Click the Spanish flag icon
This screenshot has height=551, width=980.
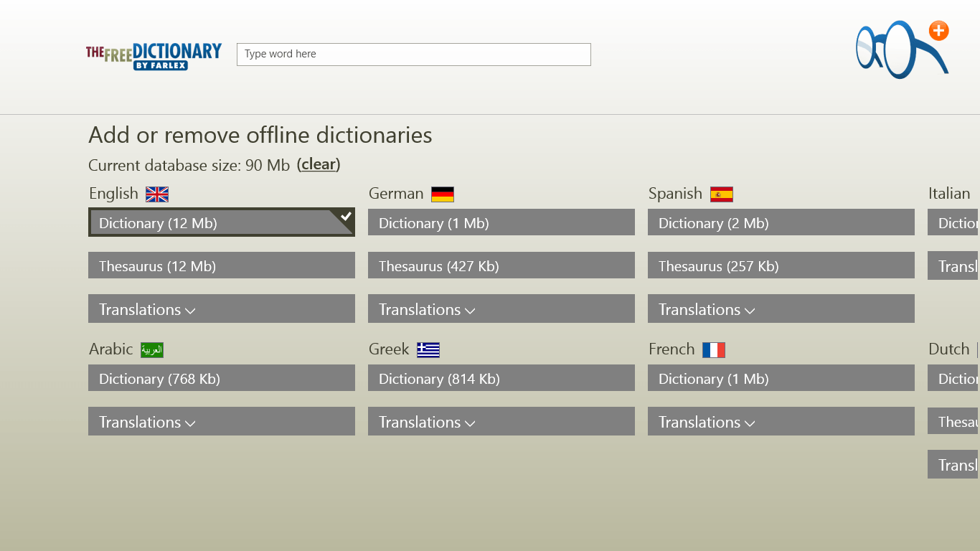722,194
